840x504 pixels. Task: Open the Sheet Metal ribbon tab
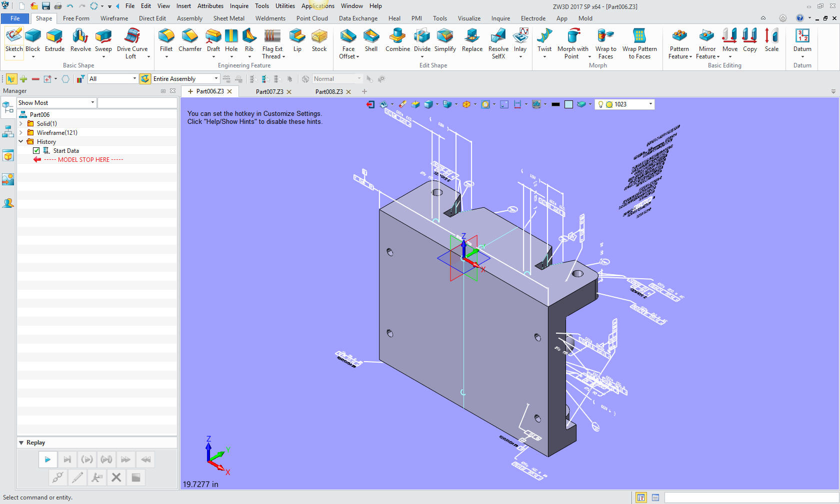point(228,18)
